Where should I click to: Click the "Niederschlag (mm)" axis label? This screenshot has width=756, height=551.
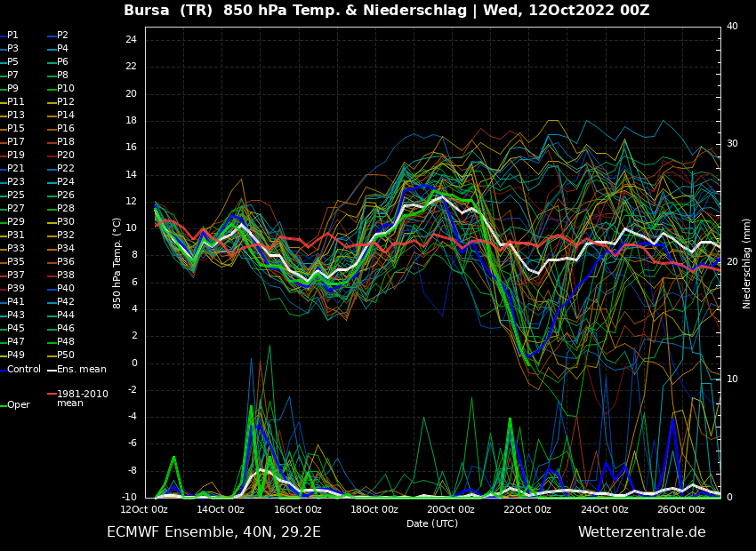pyautogui.click(x=747, y=263)
